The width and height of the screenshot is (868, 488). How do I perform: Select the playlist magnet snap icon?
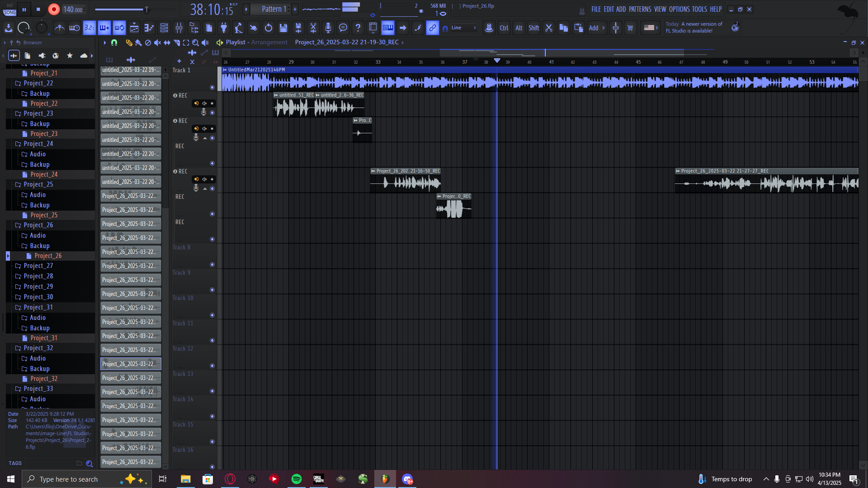pos(114,42)
